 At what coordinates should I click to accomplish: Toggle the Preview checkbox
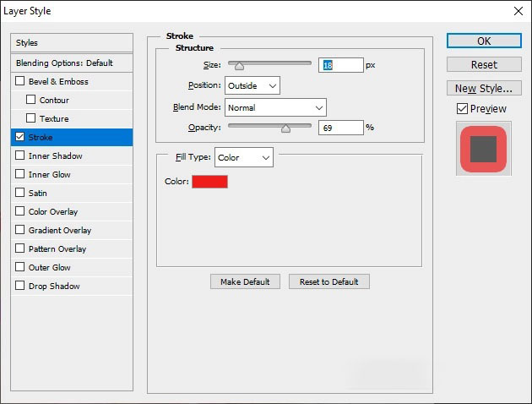click(x=462, y=109)
